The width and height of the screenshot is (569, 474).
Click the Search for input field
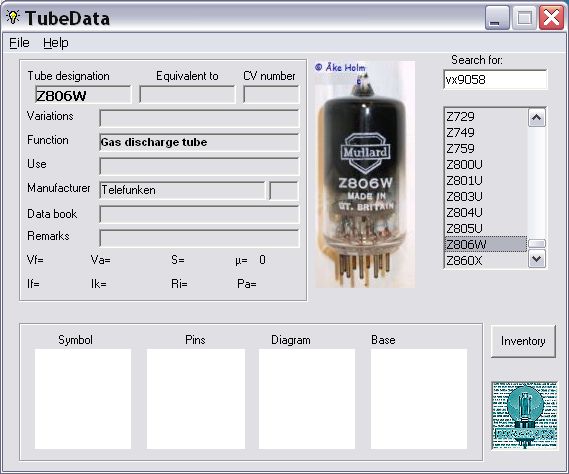coord(495,79)
